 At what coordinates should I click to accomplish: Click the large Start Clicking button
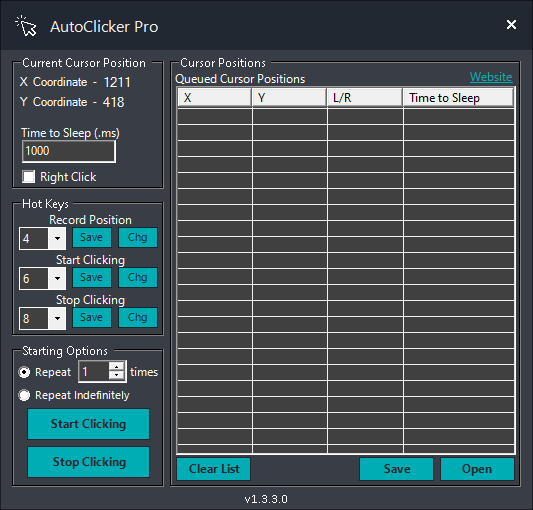(88, 424)
